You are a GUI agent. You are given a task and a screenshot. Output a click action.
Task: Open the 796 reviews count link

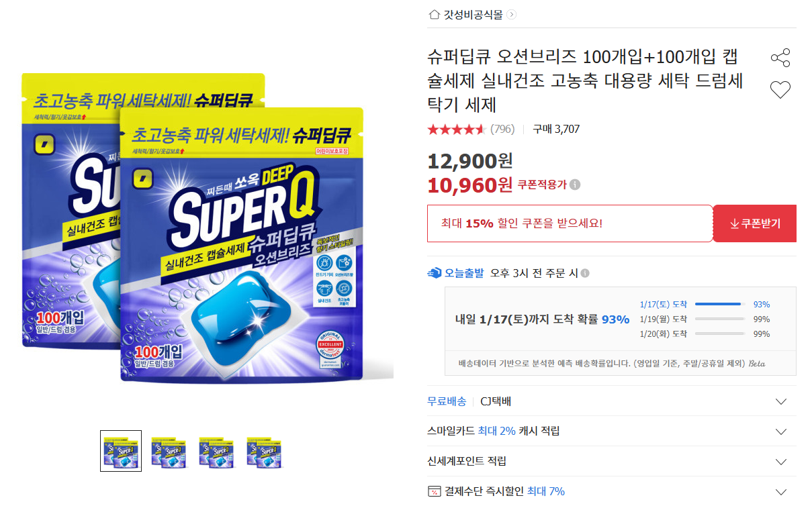(502, 129)
